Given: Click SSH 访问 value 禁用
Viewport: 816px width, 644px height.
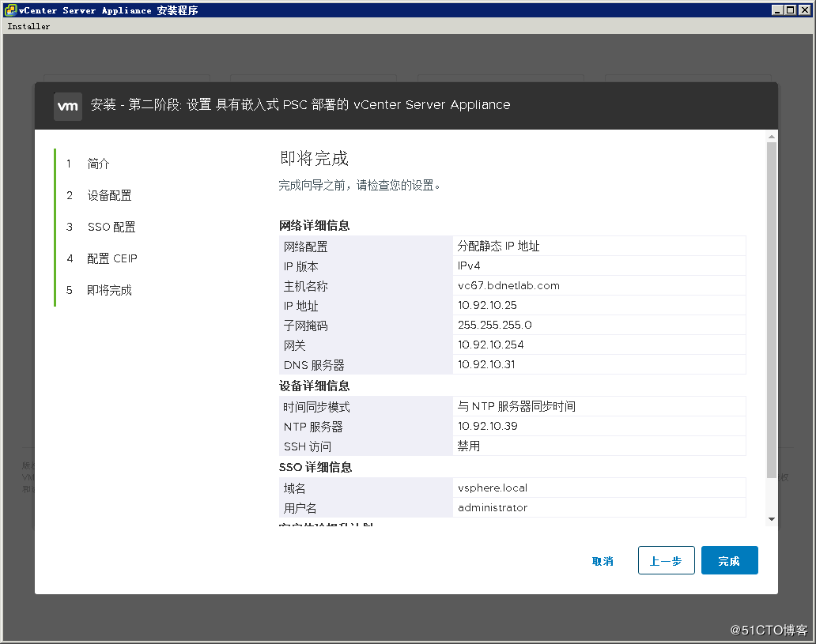Looking at the screenshot, I should (468, 446).
